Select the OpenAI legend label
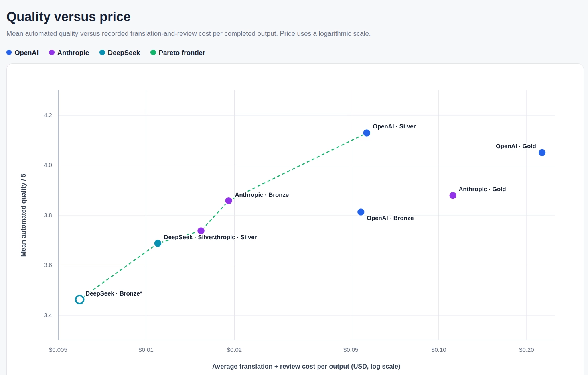Image resolution: width=588 pixels, height=375 pixels. [x=26, y=53]
